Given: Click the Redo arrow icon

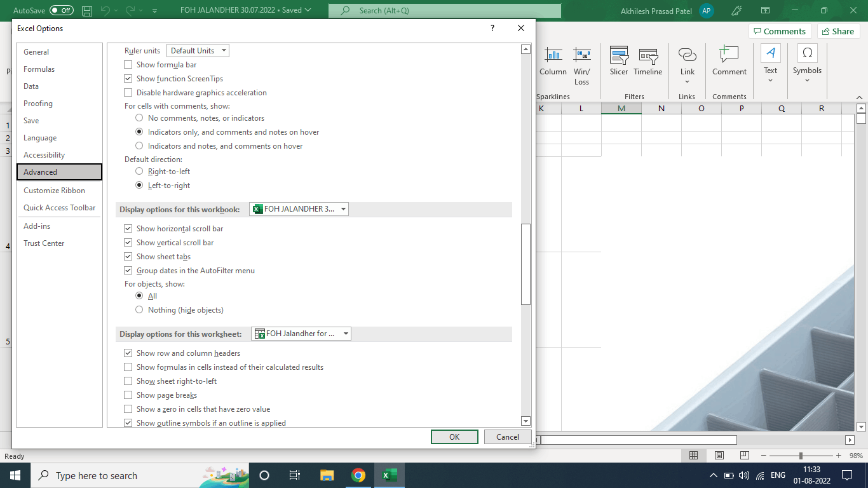Looking at the screenshot, I should point(131,11).
